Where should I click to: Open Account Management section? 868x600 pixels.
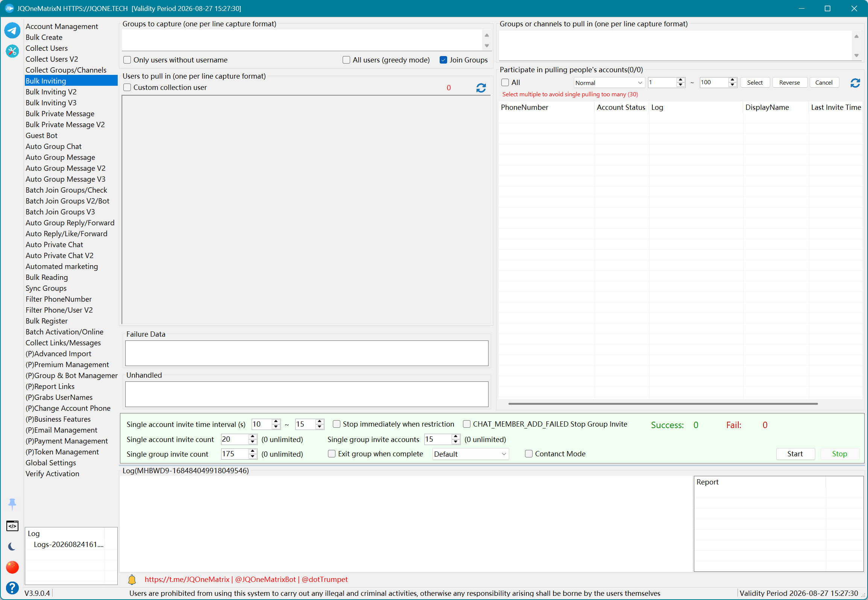pyautogui.click(x=62, y=26)
